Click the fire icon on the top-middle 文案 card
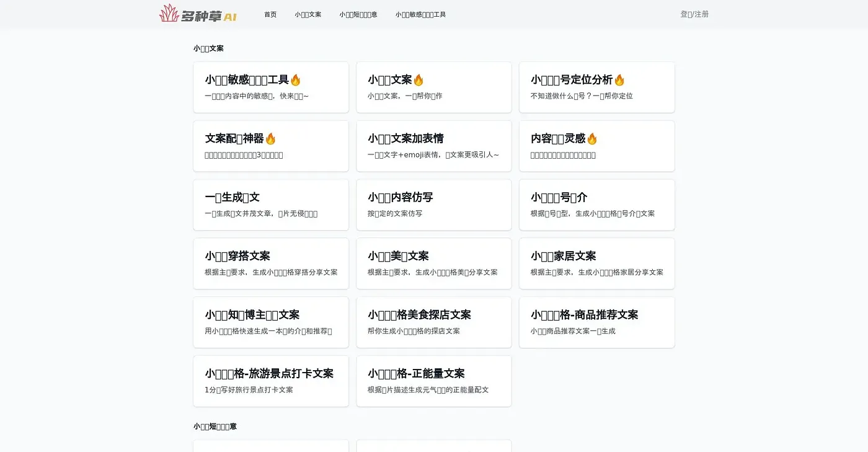The height and width of the screenshot is (452, 868). click(x=418, y=80)
